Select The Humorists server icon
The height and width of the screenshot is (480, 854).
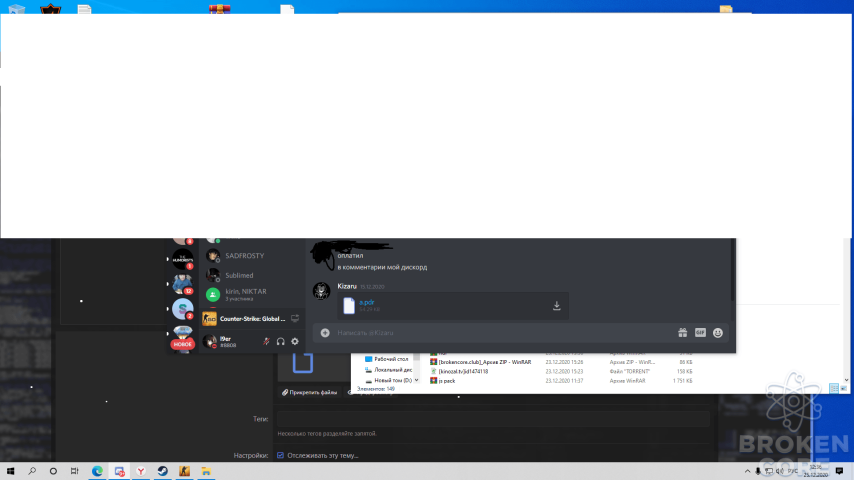[x=182, y=259]
